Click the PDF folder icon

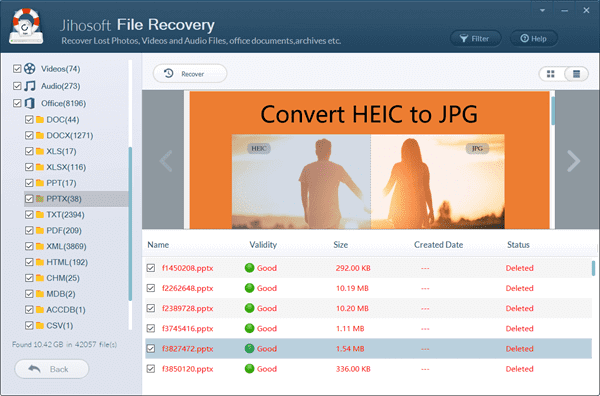pyautogui.click(x=40, y=230)
